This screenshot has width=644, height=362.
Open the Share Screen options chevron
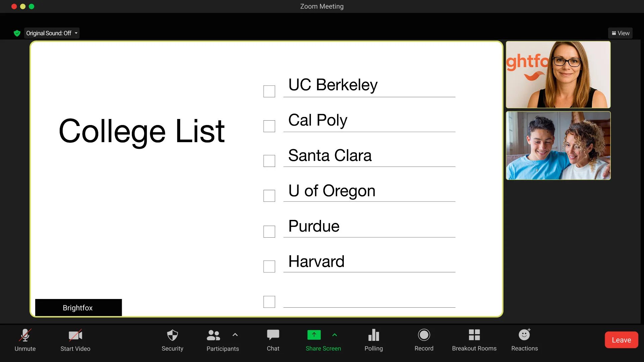tap(334, 335)
